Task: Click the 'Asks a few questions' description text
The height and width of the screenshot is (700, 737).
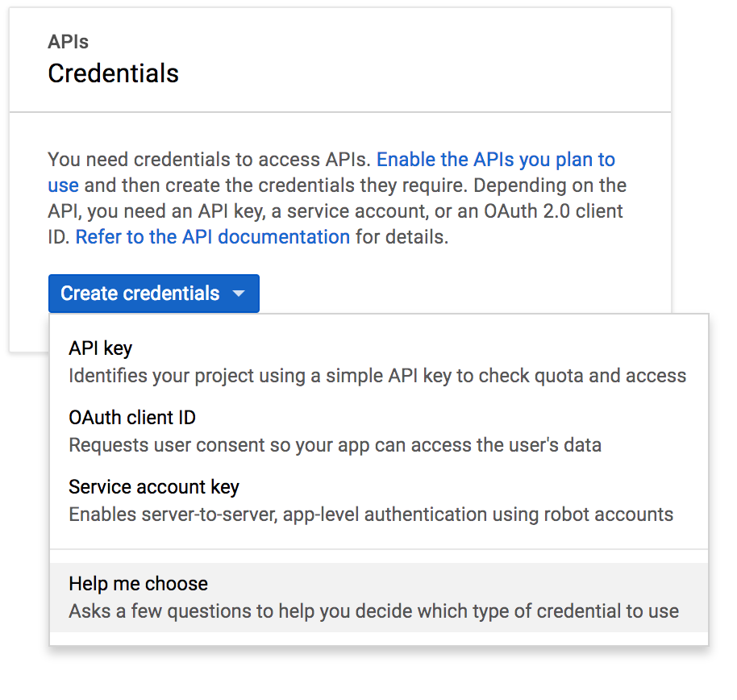Action: [373, 610]
